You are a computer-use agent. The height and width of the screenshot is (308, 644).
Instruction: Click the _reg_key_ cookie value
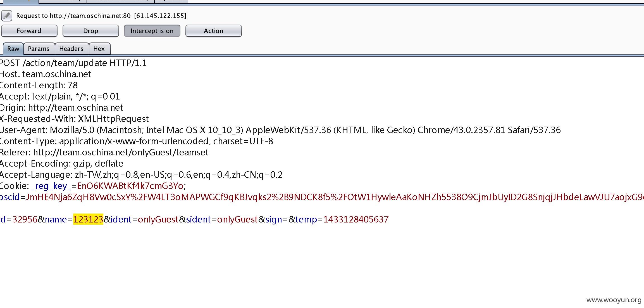coord(130,186)
